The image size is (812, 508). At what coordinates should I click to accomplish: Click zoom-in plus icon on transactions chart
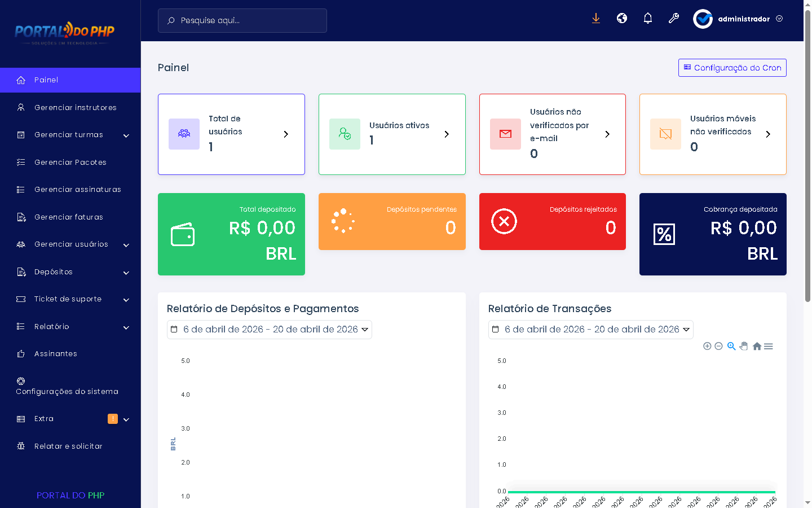(x=707, y=346)
